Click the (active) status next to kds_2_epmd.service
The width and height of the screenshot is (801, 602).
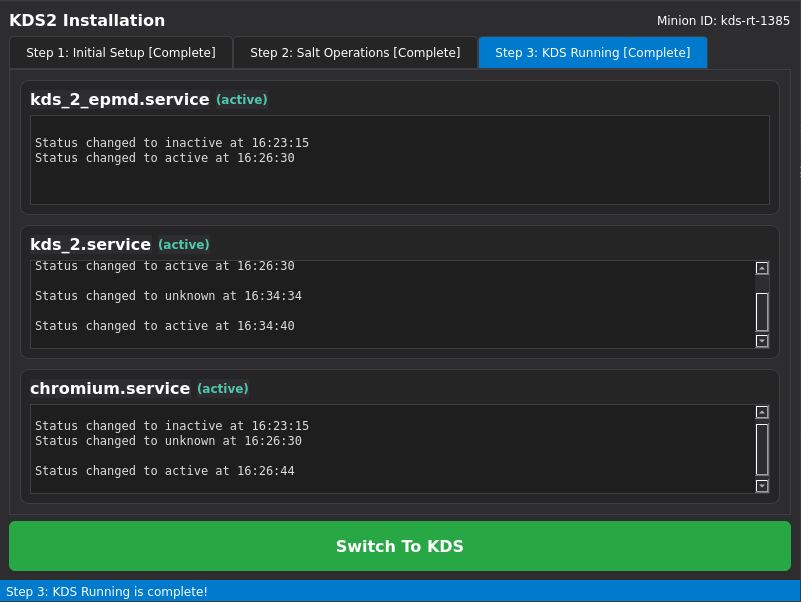[242, 99]
